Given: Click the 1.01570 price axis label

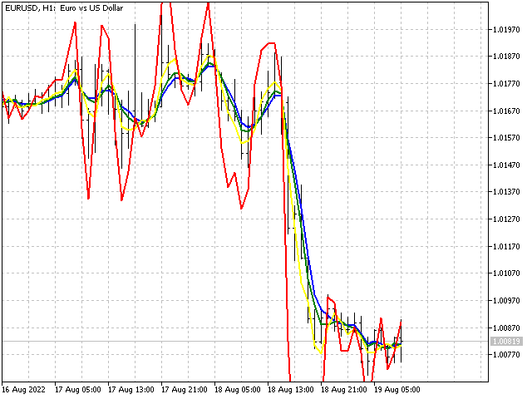Looking at the screenshot, I should [x=506, y=138].
